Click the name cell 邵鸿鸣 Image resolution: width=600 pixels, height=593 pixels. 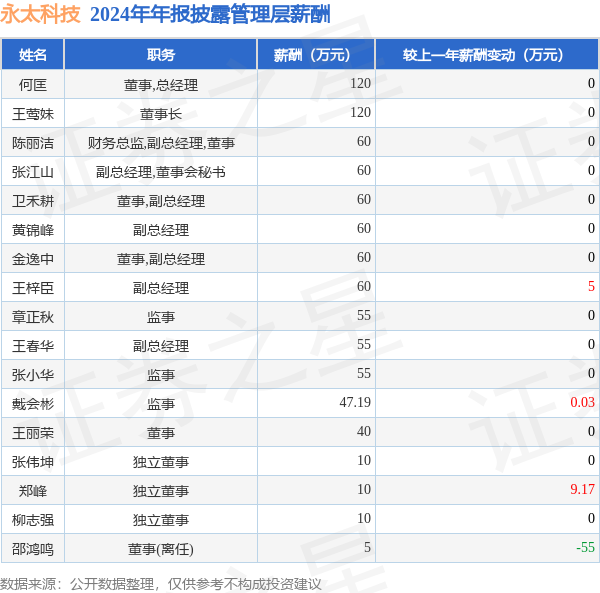click(x=33, y=549)
